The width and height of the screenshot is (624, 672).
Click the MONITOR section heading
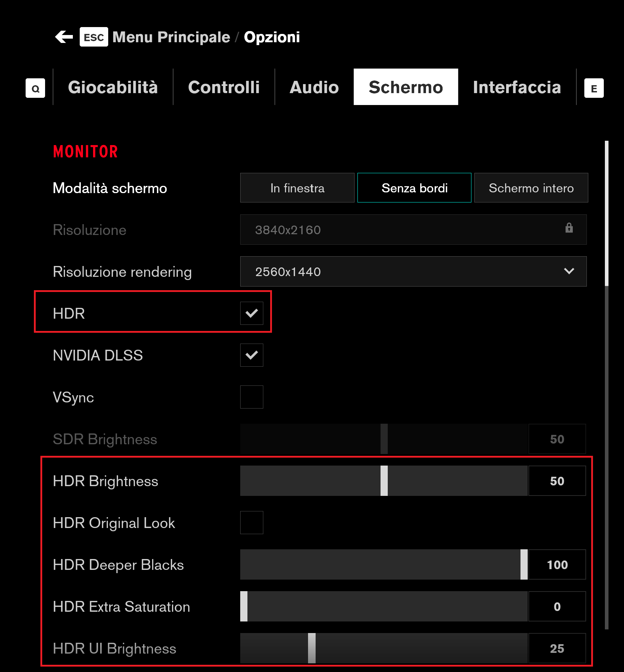pos(85,152)
